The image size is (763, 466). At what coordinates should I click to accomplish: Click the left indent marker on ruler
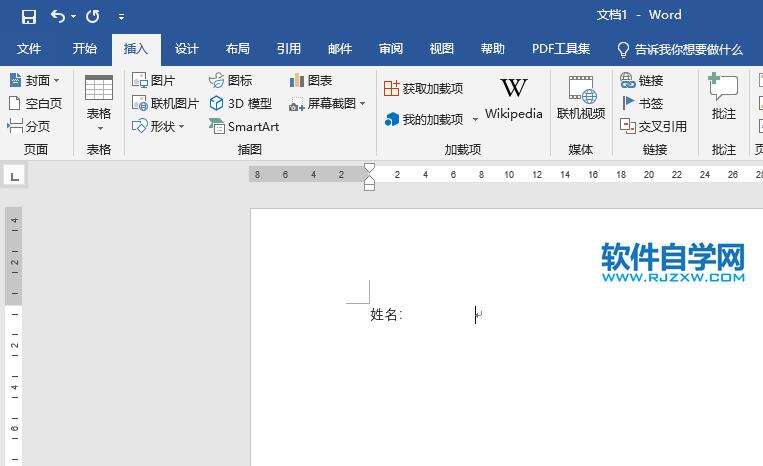pyautogui.click(x=369, y=186)
